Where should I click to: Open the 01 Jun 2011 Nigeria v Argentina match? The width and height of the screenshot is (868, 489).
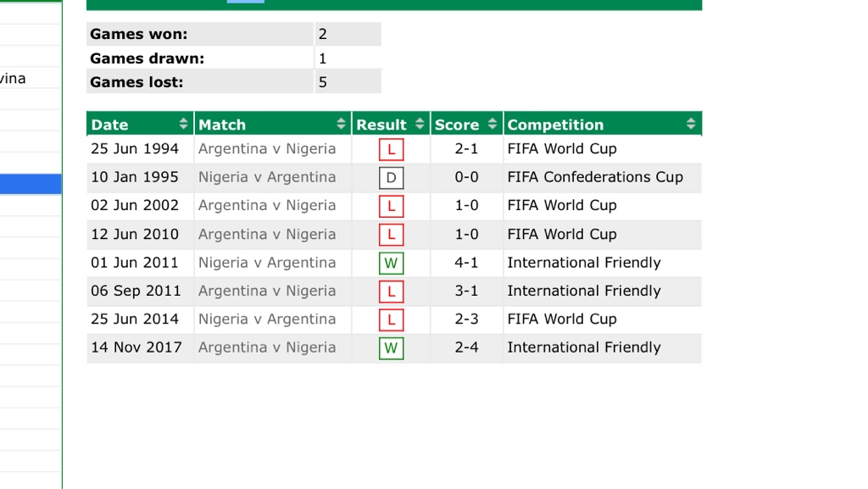tap(267, 263)
